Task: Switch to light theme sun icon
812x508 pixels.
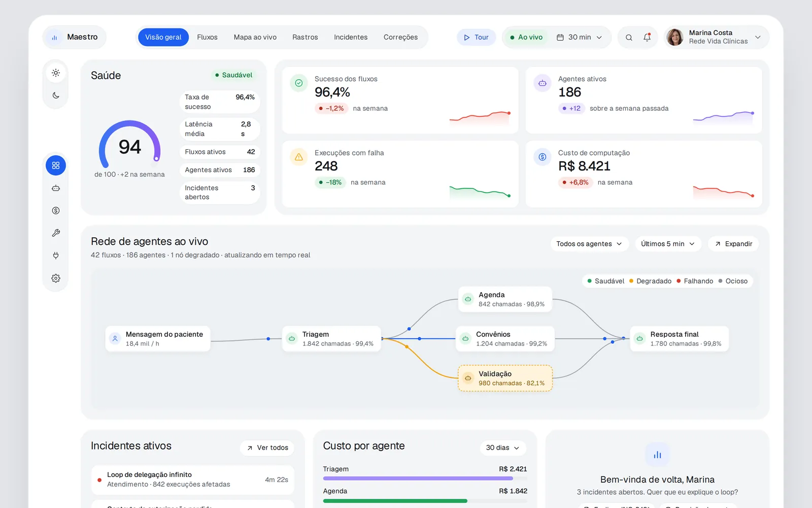Action: point(56,73)
